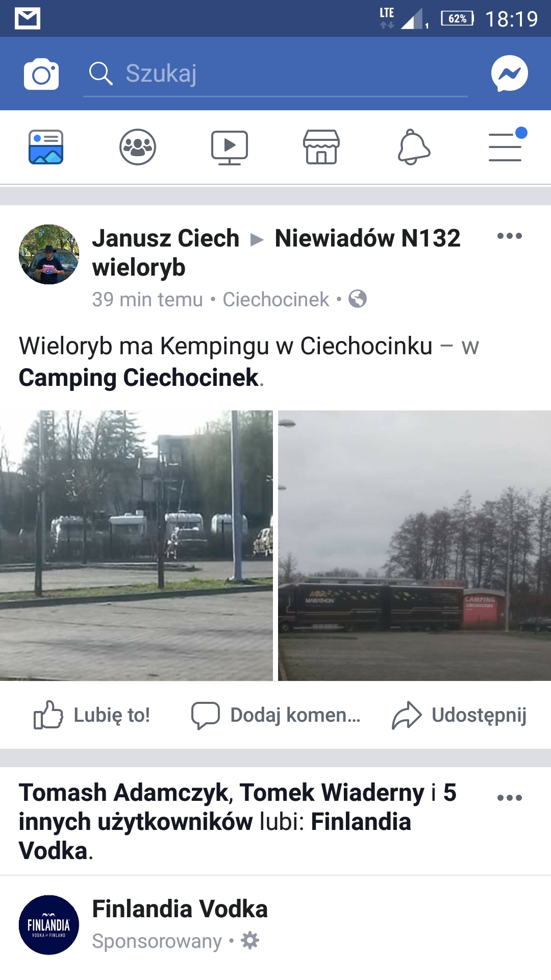The height and width of the screenshot is (980, 551).
Task: Switch to the News Feed tab
Action: 46,147
